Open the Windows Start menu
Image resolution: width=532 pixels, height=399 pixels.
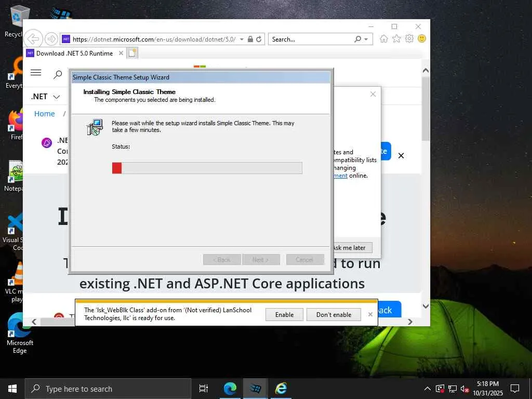point(12,389)
